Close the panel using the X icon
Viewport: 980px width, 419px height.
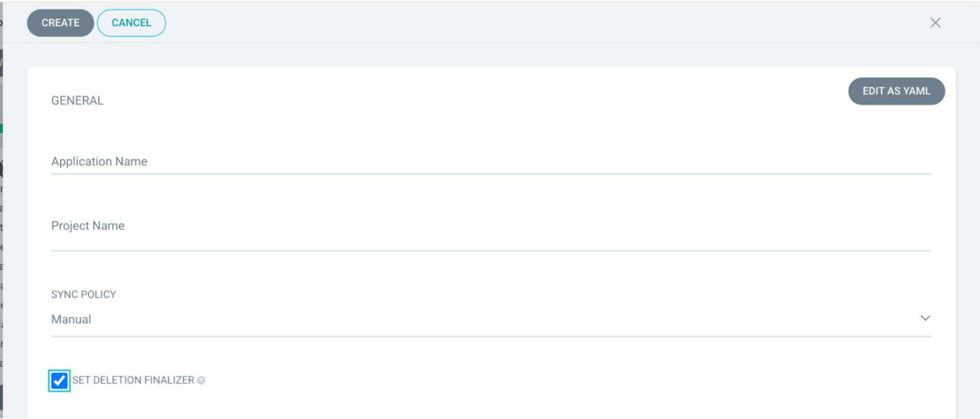pyautogui.click(x=935, y=23)
